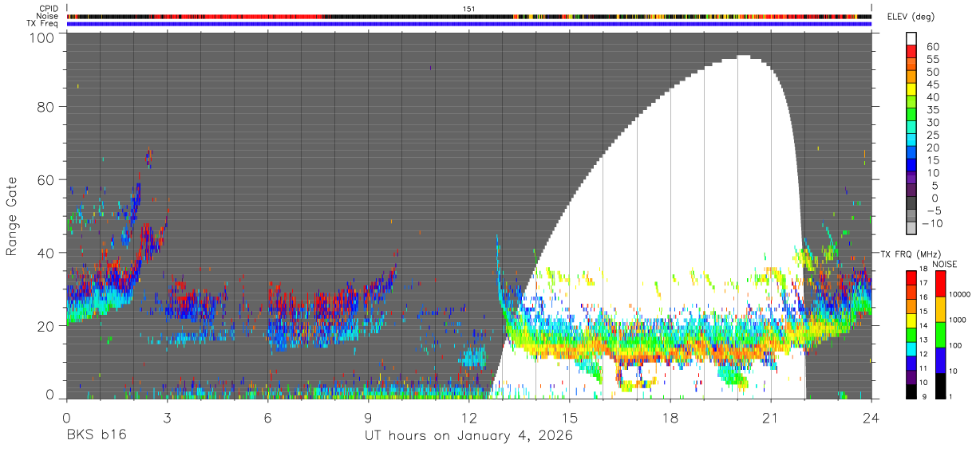Click the "ELEV (deg)" color bar title

click(911, 17)
